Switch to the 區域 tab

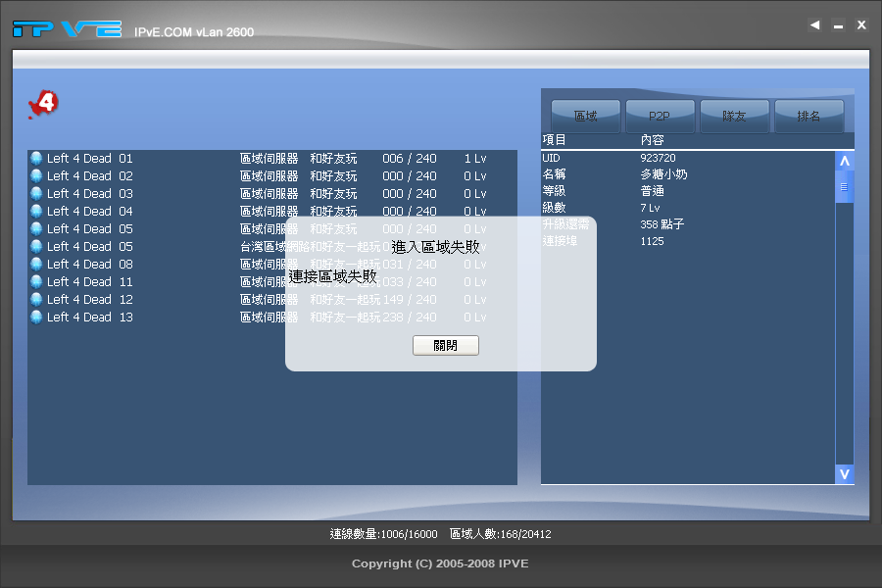[585, 115]
